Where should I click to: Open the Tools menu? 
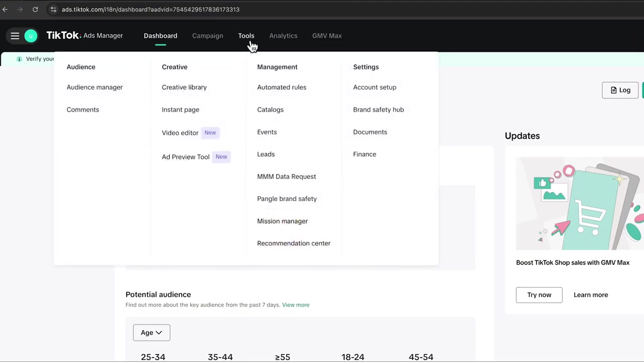[246, 36]
